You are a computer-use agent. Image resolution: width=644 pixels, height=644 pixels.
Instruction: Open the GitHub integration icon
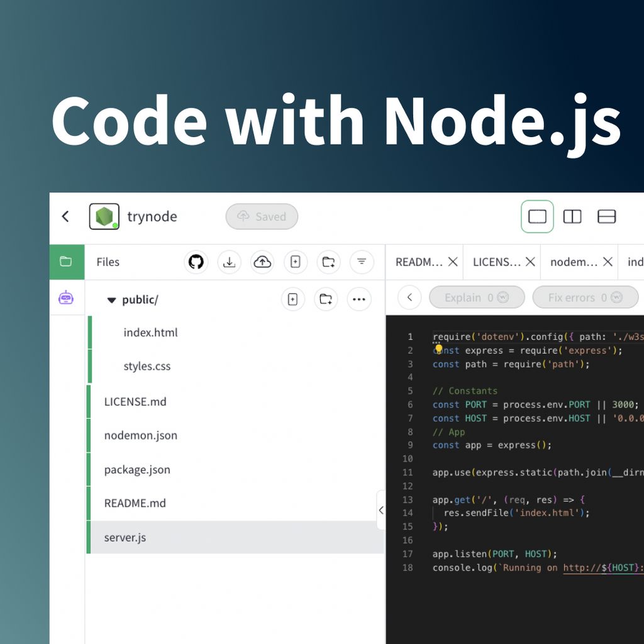[196, 262]
